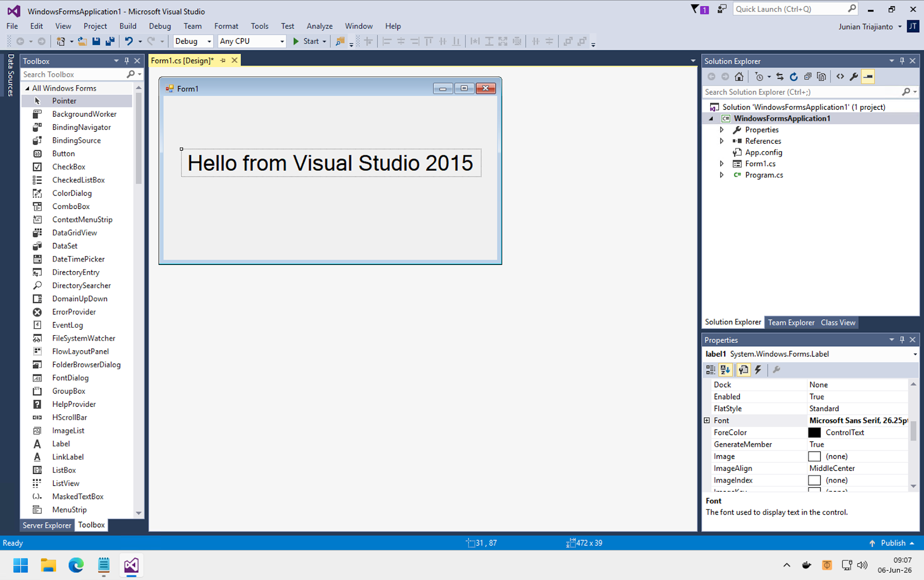Open the Build menu

tap(128, 26)
